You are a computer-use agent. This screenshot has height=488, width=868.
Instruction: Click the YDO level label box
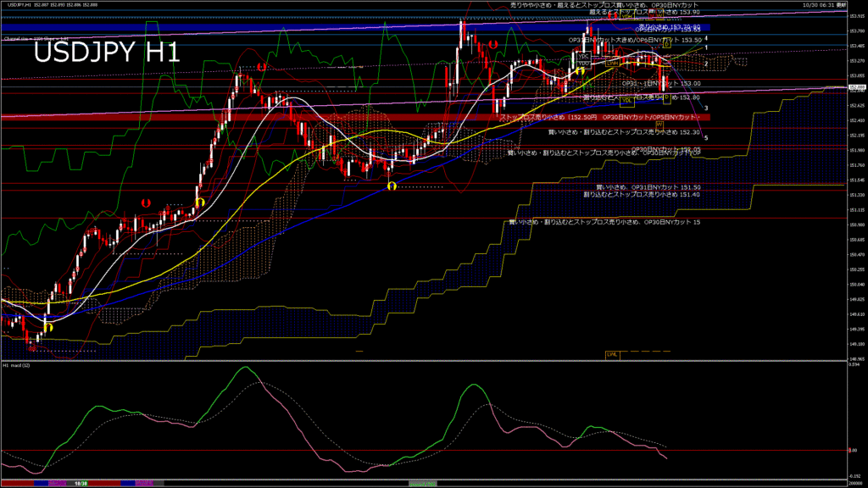click(583, 64)
